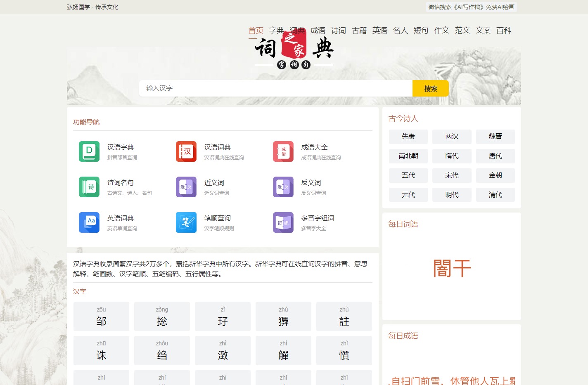The height and width of the screenshot is (385, 588).
Task: Select the 先秦 poet era
Action: click(x=408, y=137)
